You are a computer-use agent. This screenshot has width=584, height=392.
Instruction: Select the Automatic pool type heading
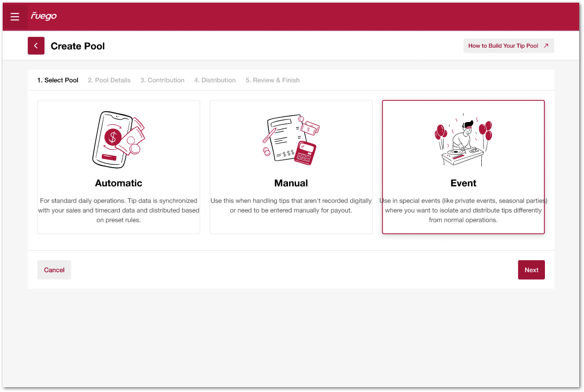(118, 183)
